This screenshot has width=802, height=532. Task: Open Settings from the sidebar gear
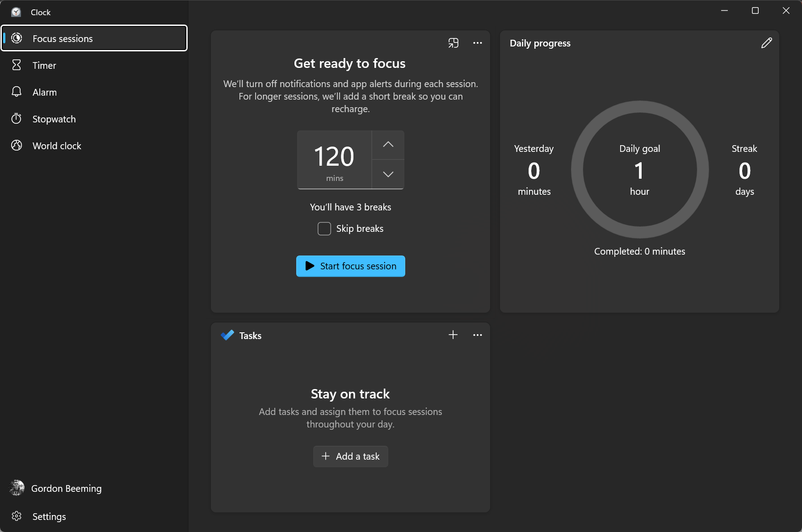point(17,516)
